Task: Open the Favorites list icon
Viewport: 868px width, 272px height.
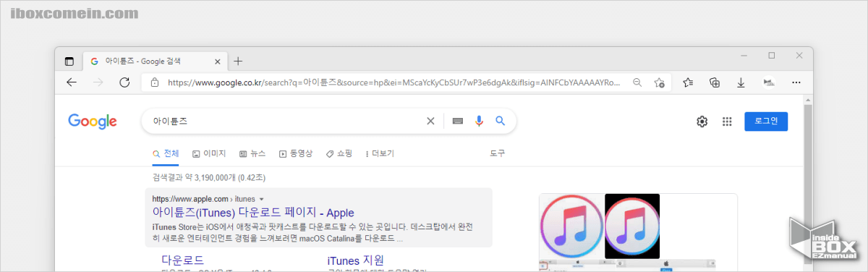Action: (688, 82)
